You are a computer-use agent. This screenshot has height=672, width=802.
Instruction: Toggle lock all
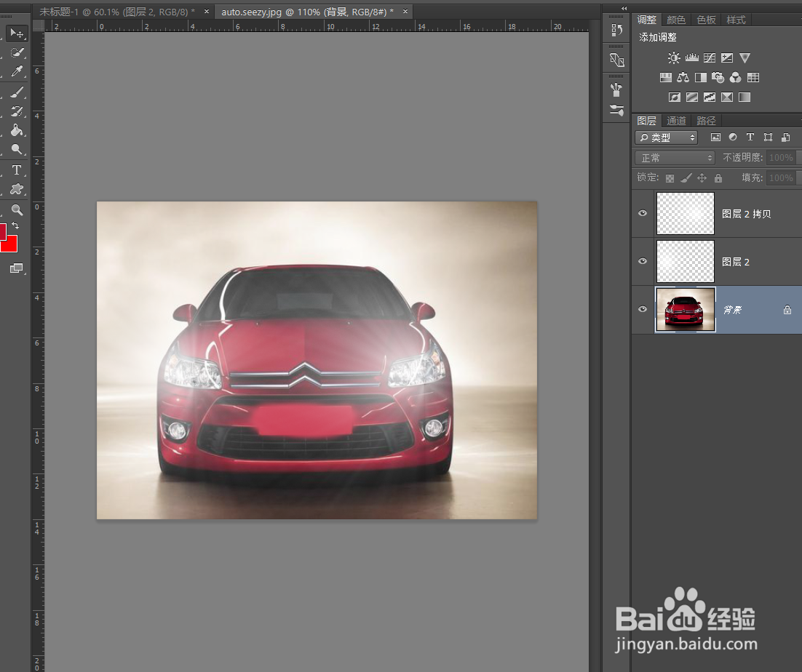tap(718, 178)
